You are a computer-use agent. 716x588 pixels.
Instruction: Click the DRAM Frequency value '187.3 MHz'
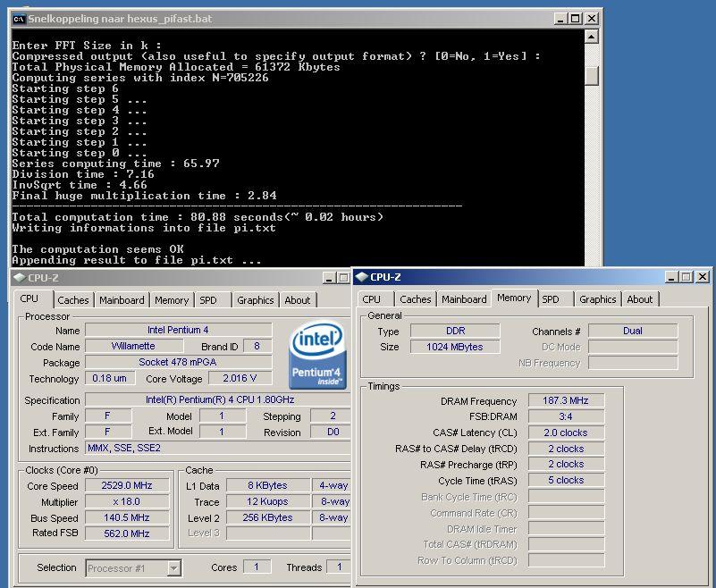pos(566,400)
